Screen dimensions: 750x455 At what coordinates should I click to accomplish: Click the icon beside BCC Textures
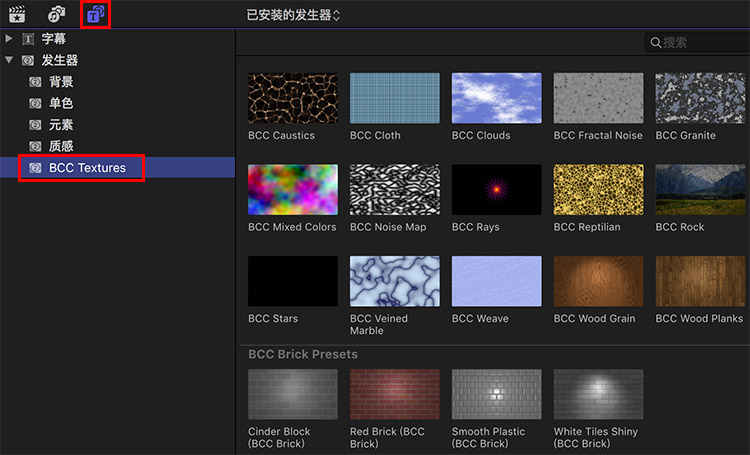tap(35, 168)
